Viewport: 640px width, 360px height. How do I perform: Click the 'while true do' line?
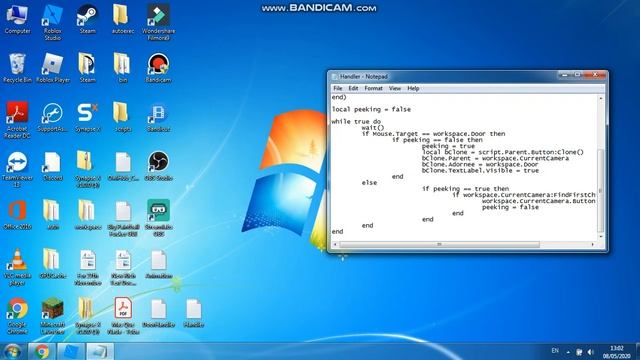(356, 122)
